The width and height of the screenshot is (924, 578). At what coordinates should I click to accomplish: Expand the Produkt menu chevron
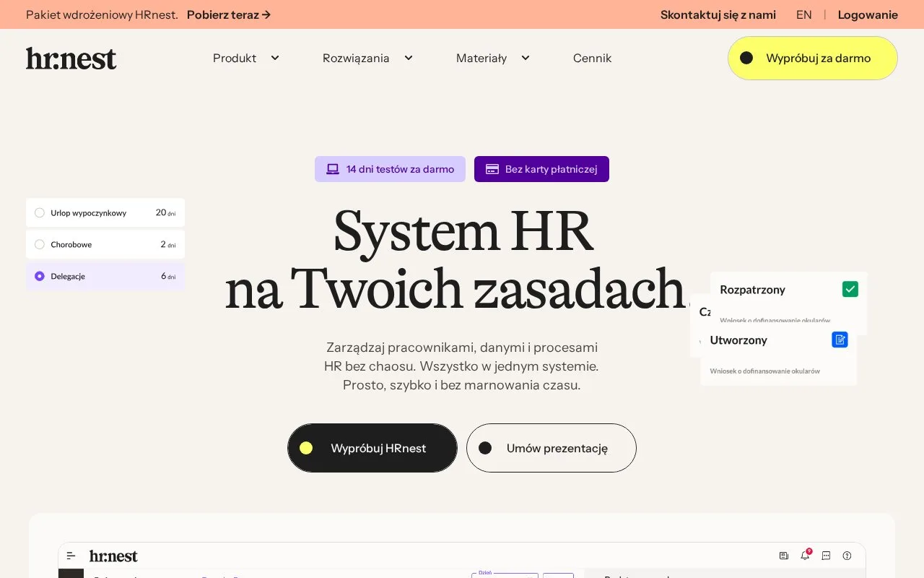click(x=275, y=58)
